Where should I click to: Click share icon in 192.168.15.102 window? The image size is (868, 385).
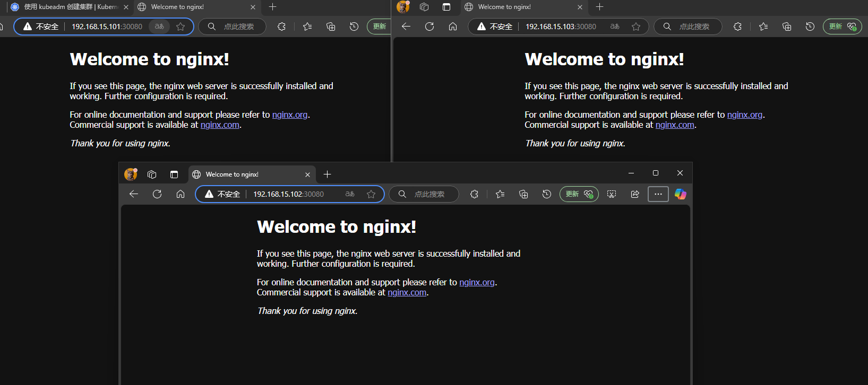635,194
